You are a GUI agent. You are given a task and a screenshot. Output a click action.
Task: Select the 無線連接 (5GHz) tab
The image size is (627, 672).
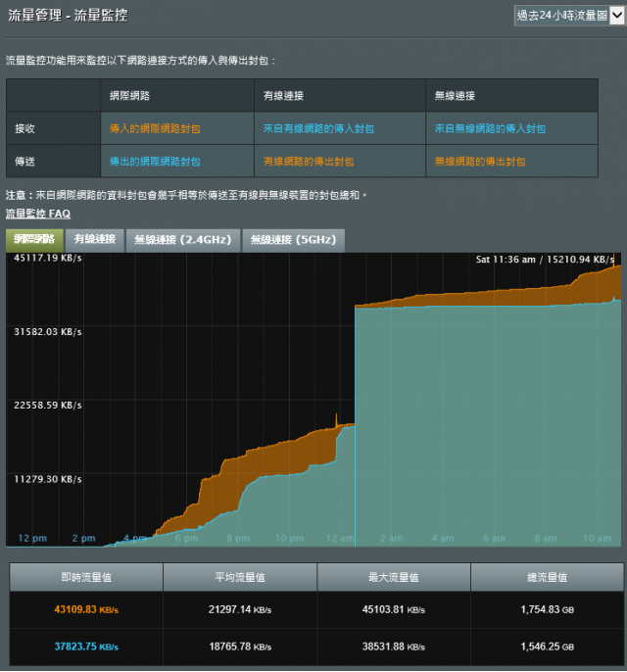coord(293,240)
